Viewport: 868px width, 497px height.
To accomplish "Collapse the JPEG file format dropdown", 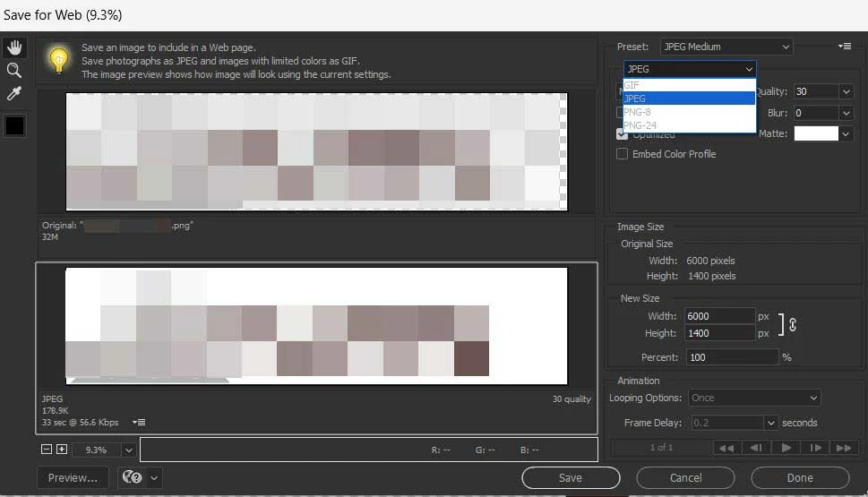I will [x=690, y=69].
